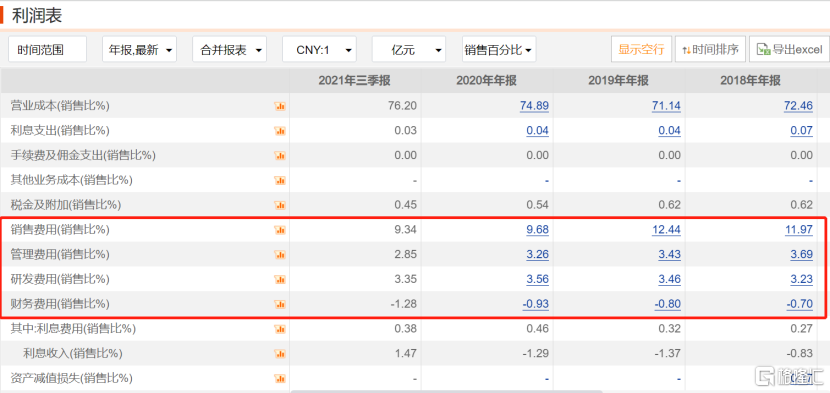Click the 时间范围 field
Image resolution: width=830 pixels, height=393 pixels.
(47, 50)
